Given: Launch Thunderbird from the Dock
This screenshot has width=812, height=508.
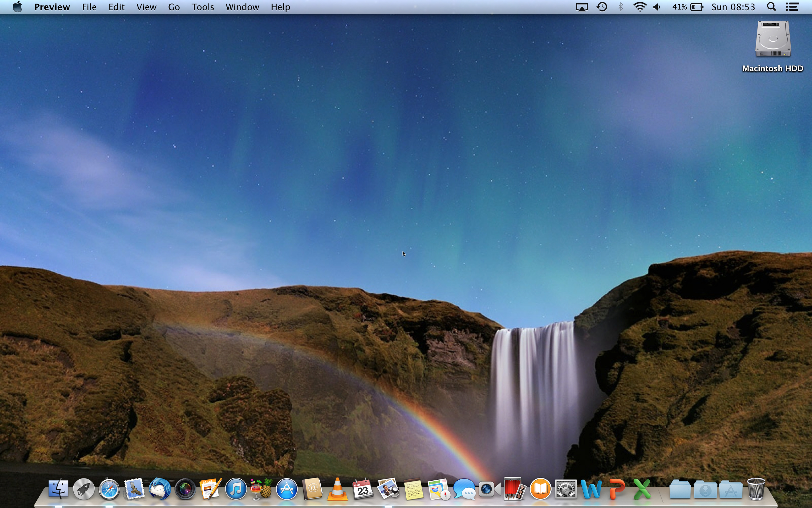Looking at the screenshot, I should coord(160,489).
